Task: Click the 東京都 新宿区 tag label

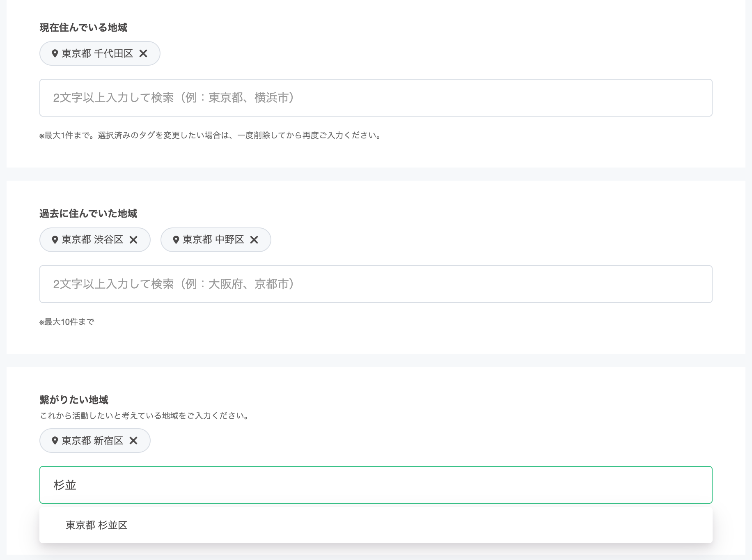Action: pos(92,441)
